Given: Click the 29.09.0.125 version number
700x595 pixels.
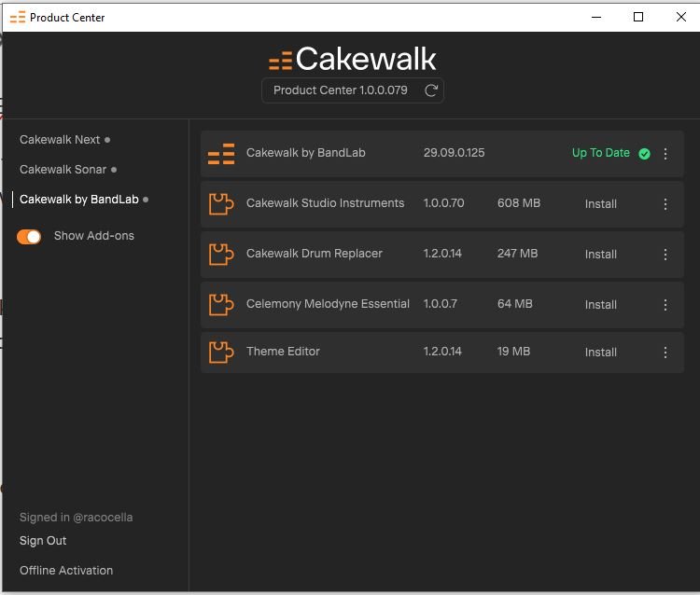Looking at the screenshot, I should [454, 153].
